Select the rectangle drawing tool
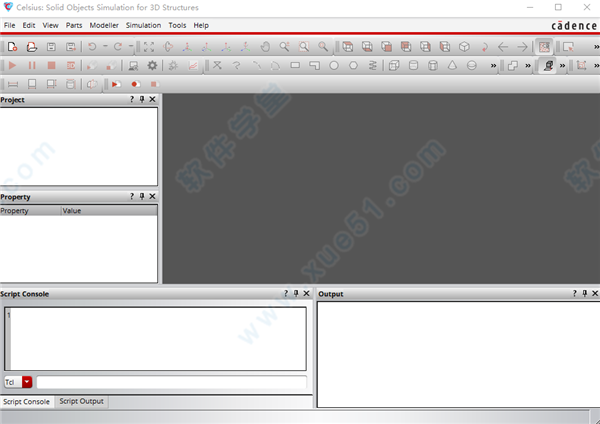Image resolution: width=600 pixels, height=424 pixels. pos(295,65)
